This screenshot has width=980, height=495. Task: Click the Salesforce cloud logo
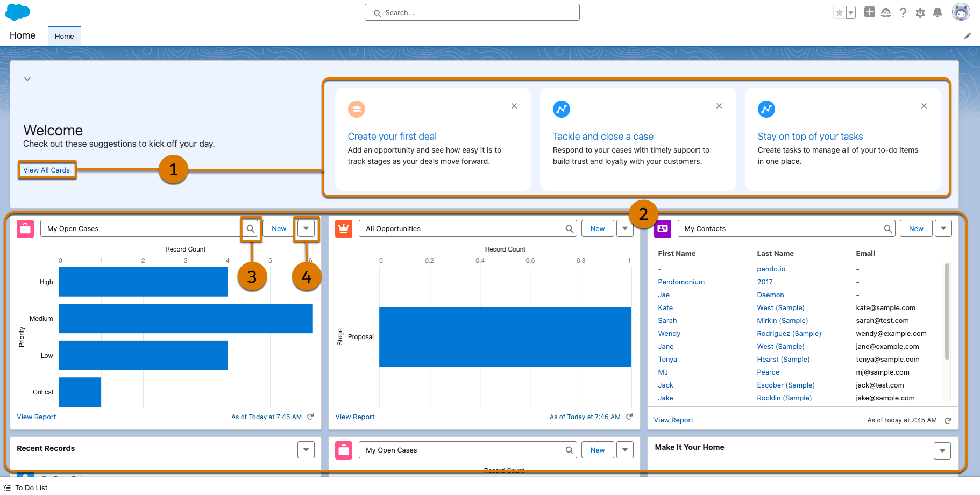click(x=18, y=12)
